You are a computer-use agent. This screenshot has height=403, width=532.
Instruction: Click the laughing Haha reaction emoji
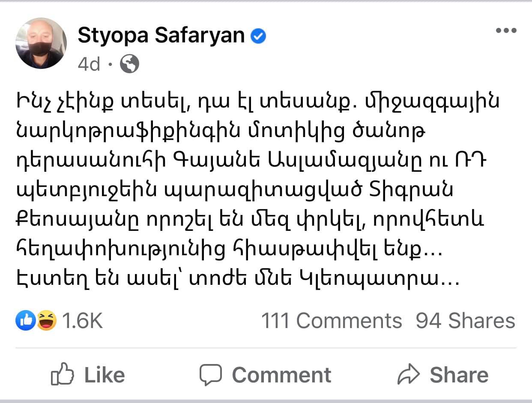pos(47,320)
